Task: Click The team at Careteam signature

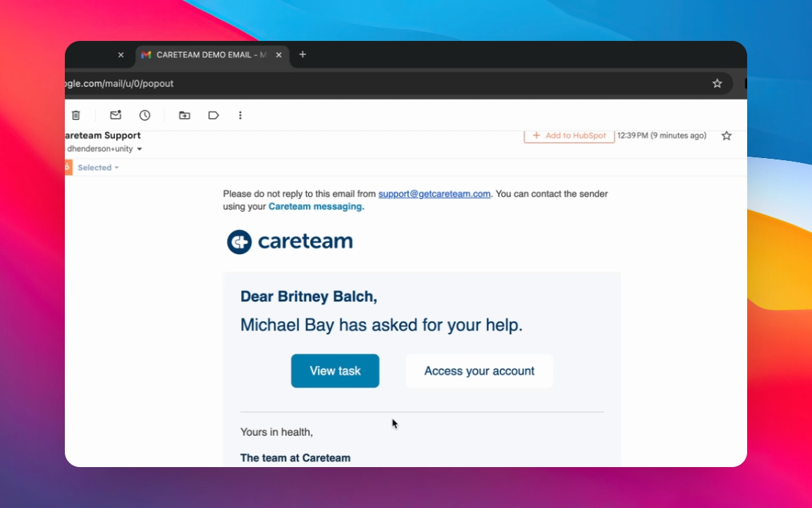Action: coord(295,458)
